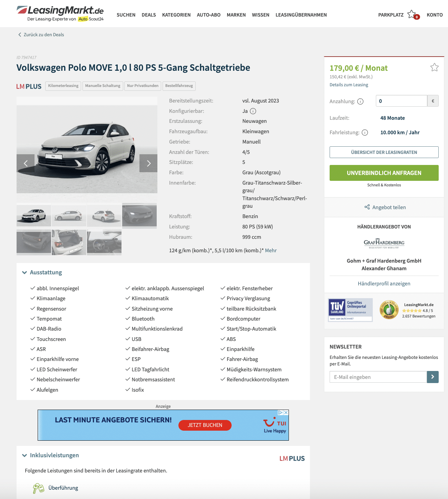Submit newsletter email with arrow button

tap(432, 377)
